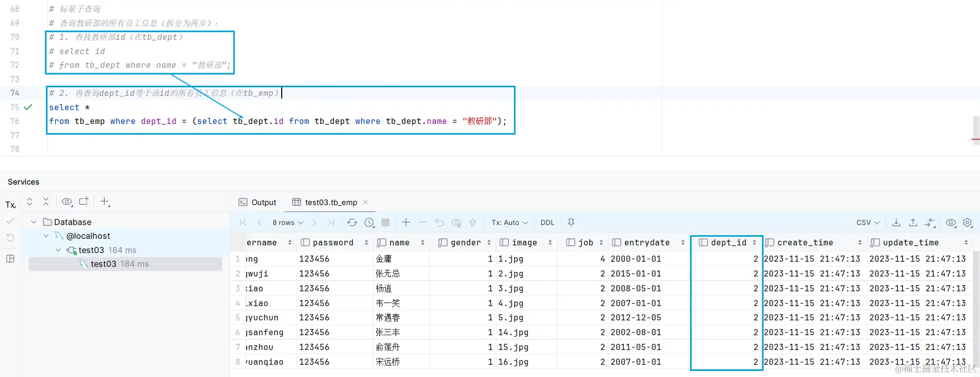The image size is (980, 377).
Task: Click the Expand All icon in Services toolbar
Action: tap(30, 202)
